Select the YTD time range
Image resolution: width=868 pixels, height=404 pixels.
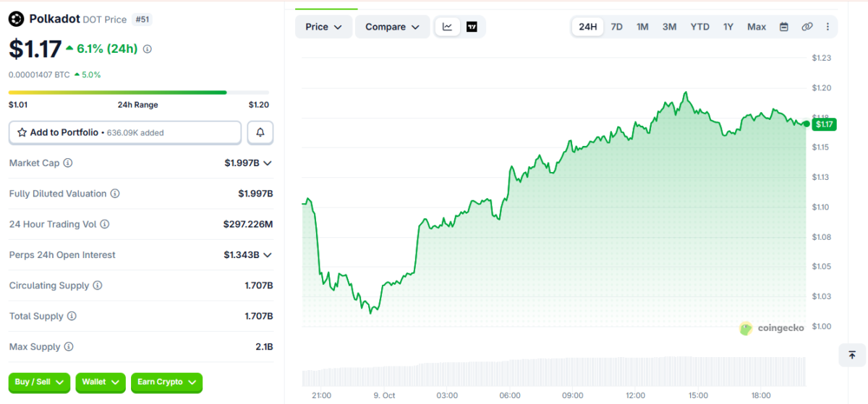click(x=699, y=27)
